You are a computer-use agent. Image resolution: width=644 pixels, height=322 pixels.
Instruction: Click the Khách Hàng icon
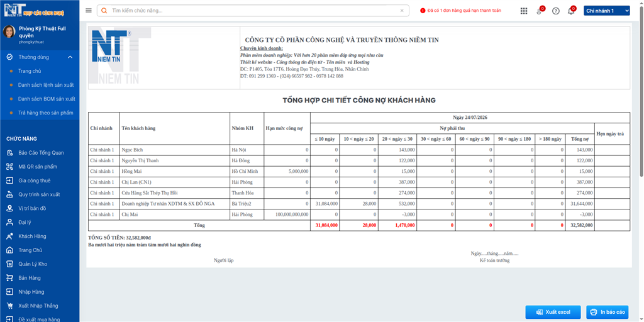point(9,236)
